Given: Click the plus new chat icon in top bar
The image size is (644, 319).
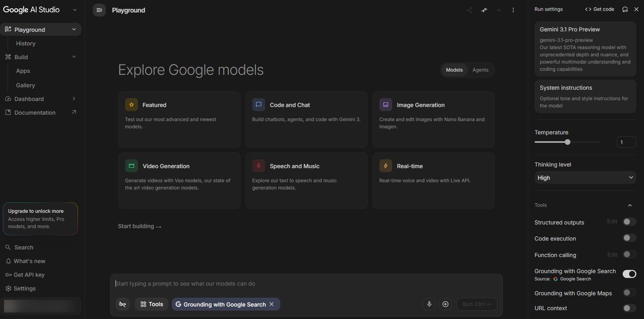Looking at the screenshot, I should pos(499,10).
